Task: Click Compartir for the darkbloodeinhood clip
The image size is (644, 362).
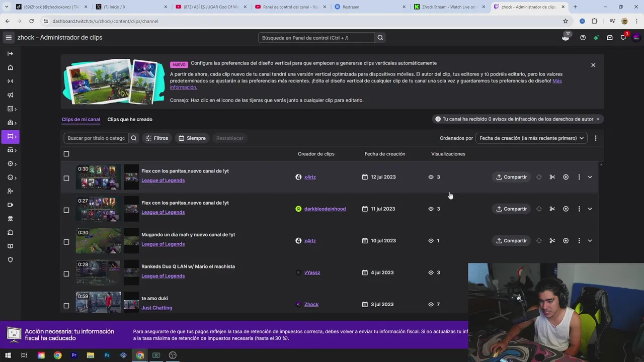Action: (x=511, y=209)
